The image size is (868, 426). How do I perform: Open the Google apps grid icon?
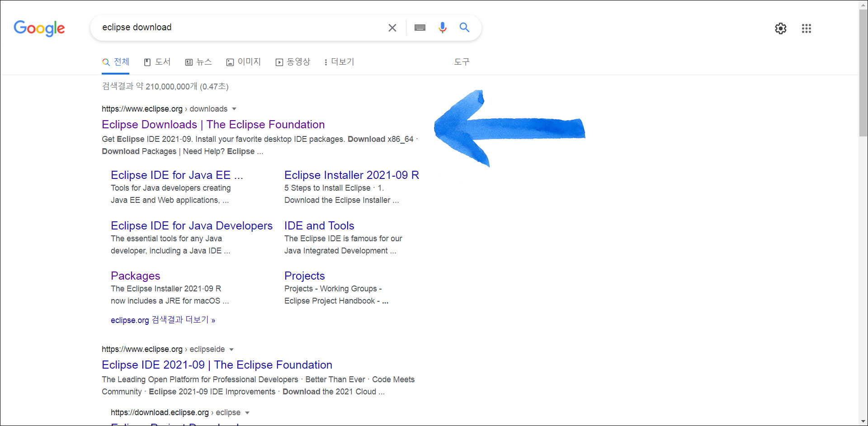coord(807,28)
